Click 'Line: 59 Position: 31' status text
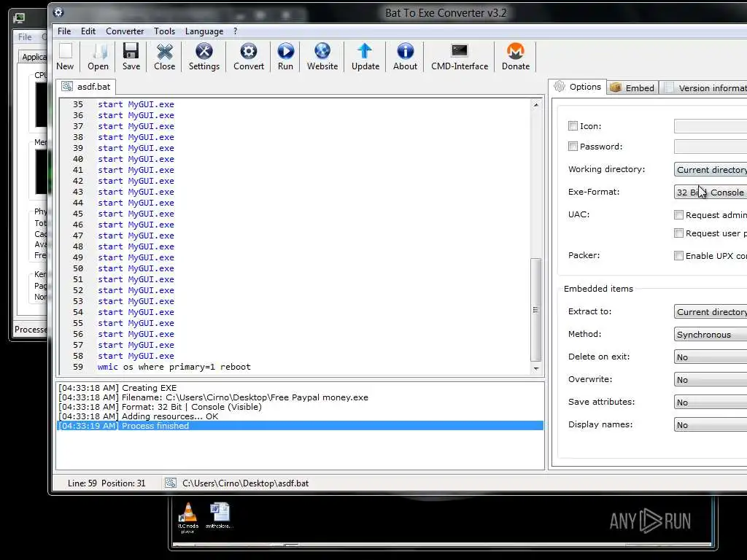This screenshot has height=560, width=747. click(107, 483)
